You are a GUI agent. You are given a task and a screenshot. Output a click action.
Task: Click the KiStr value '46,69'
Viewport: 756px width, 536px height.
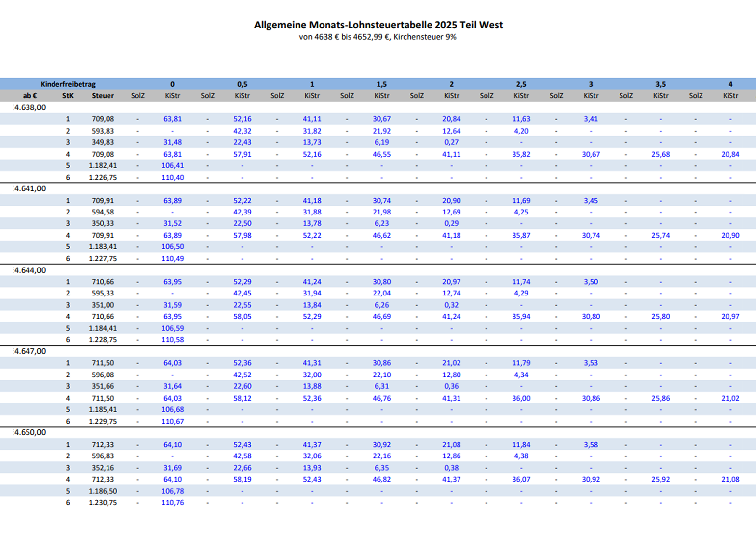(x=381, y=317)
